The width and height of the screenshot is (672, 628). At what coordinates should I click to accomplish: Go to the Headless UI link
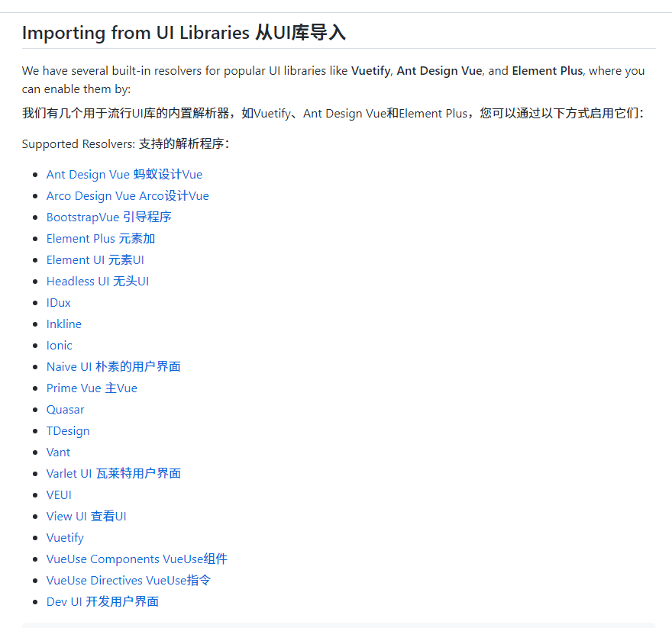point(98,282)
